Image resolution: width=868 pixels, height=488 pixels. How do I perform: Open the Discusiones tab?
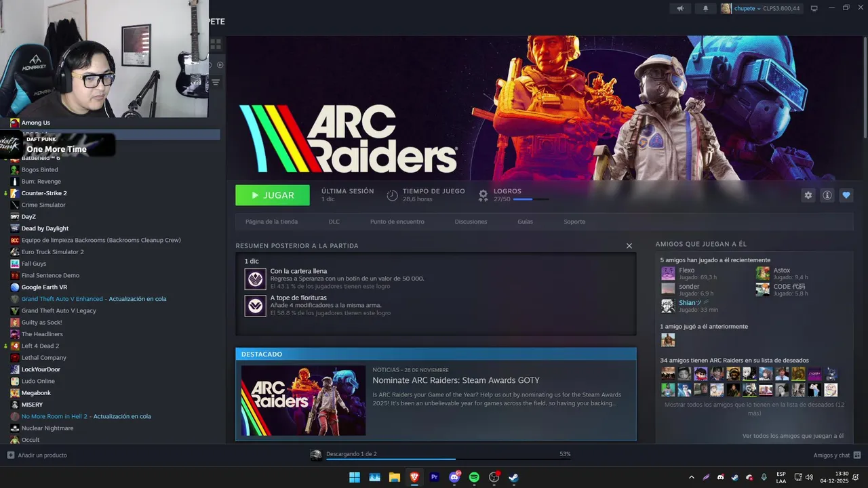click(471, 222)
